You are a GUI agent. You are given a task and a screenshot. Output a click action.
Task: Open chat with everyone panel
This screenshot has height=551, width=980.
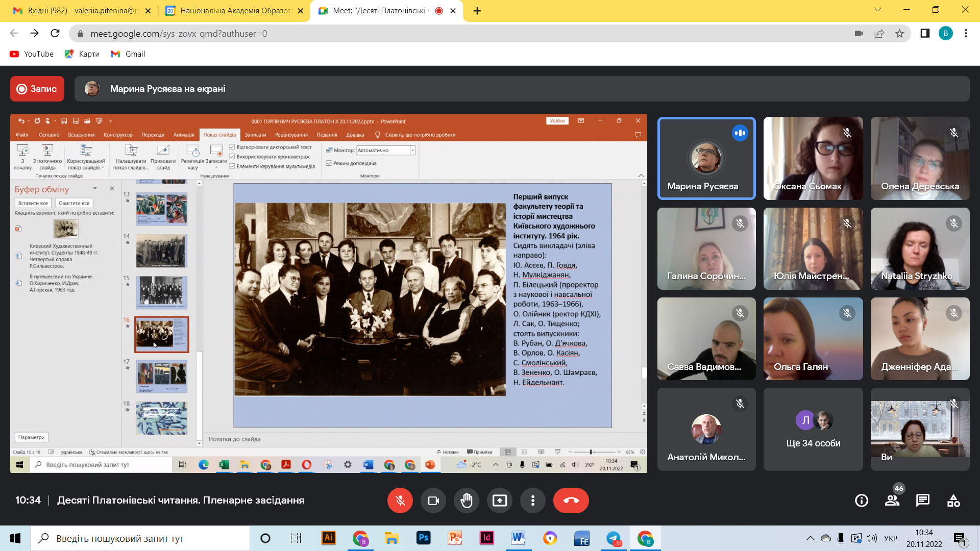(923, 500)
